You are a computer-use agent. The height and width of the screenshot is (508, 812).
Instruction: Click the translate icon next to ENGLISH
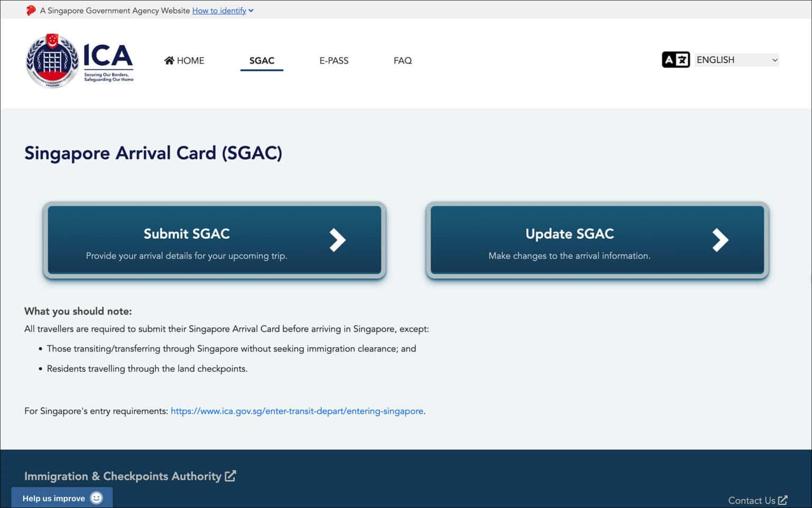tap(676, 60)
